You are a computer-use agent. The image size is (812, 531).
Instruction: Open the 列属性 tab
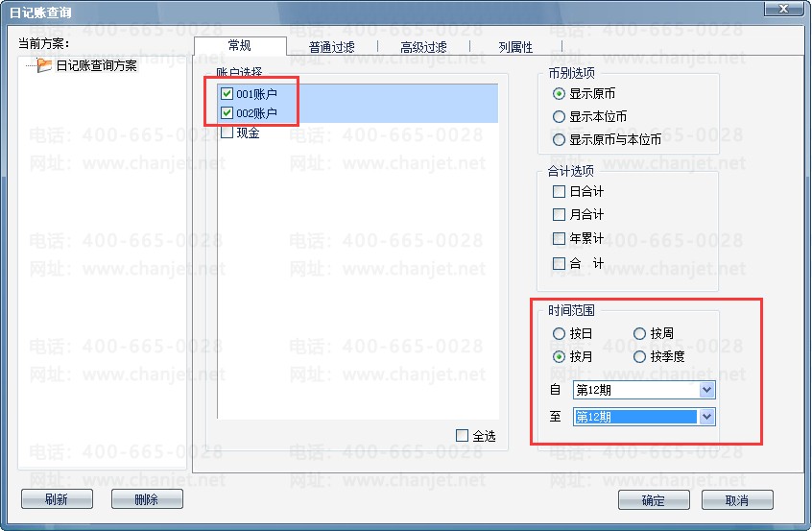515,47
